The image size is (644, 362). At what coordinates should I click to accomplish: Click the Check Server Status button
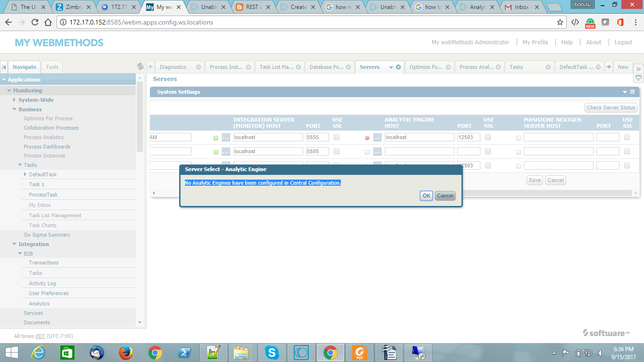[x=611, y=107]
